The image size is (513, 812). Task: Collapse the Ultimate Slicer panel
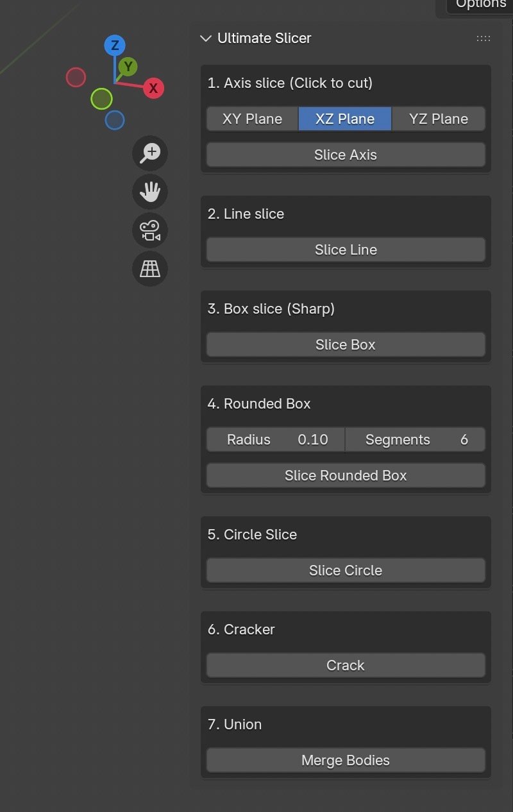206,38
